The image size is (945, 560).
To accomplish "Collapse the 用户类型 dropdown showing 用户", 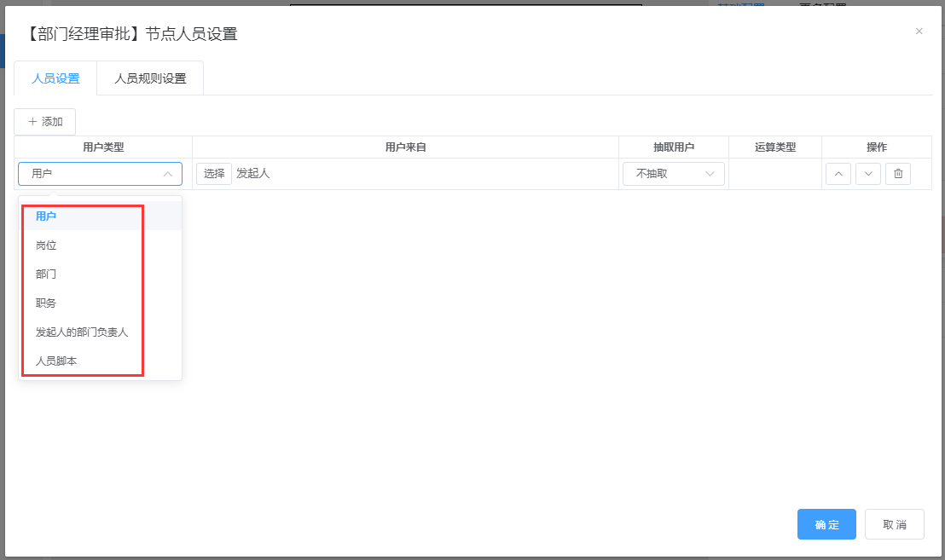I will 100,174.
